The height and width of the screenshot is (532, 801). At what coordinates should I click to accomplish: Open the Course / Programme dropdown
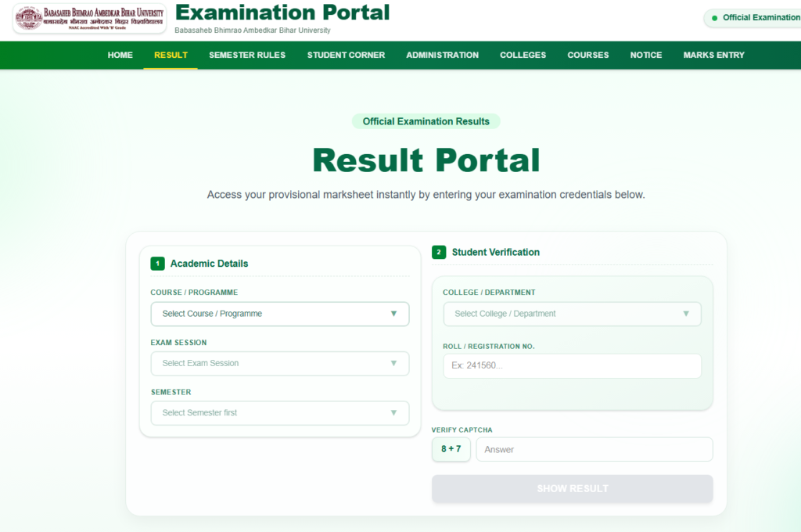[280, 314]
